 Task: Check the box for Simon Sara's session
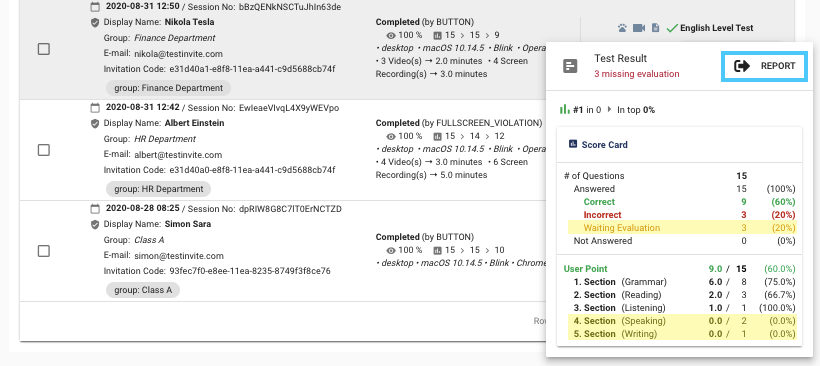[44, 251]
